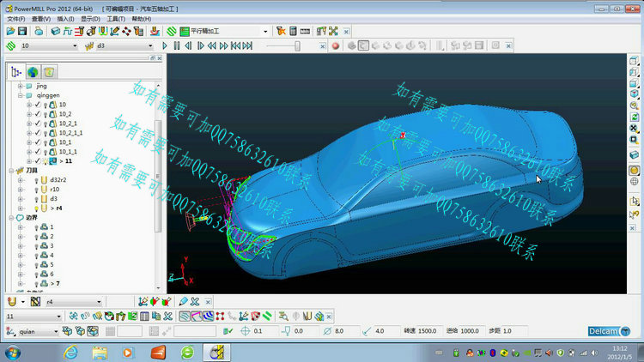
Task: Open the workplane dropdown showing quian
Action: coord(56,332)
